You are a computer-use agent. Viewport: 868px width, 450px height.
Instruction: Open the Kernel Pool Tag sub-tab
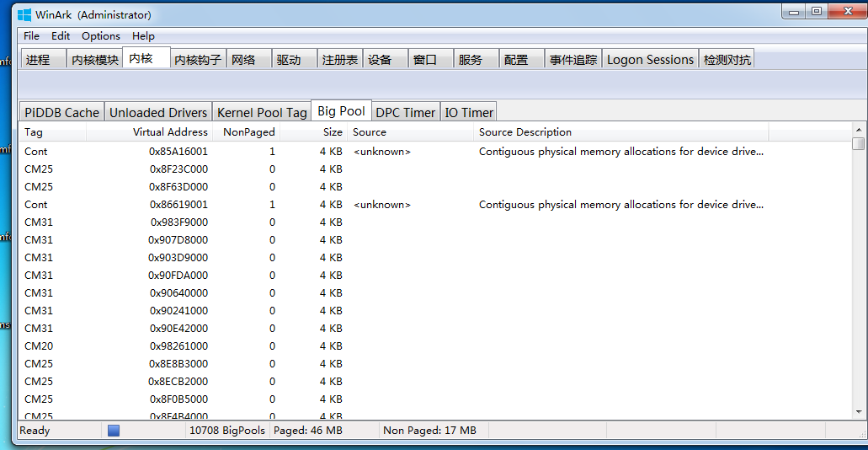point(262,113)
